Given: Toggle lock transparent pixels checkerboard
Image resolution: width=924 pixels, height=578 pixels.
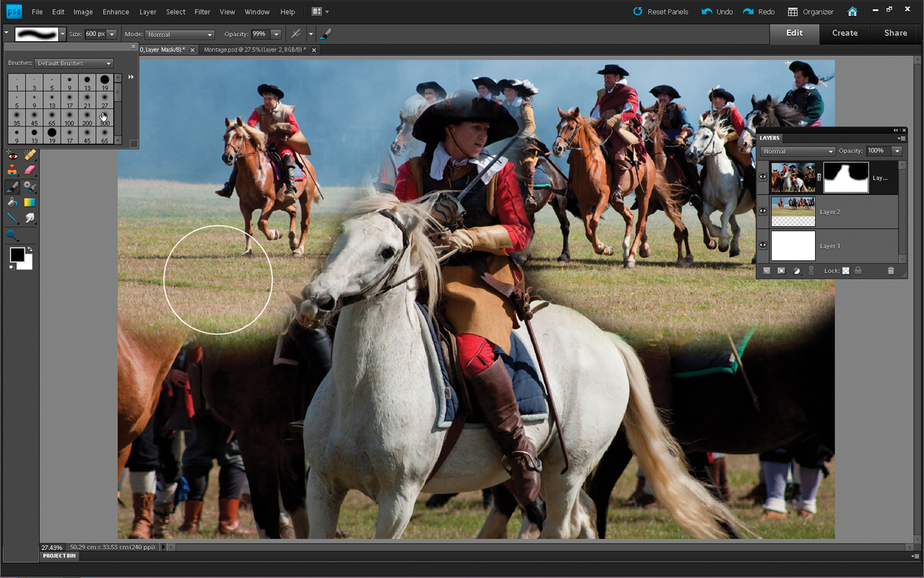Looking at the screenshot, I should point(845,271).
